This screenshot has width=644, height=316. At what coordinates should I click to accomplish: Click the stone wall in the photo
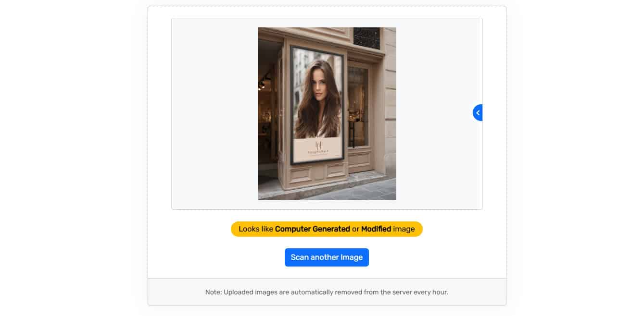[x=390, y=106]
